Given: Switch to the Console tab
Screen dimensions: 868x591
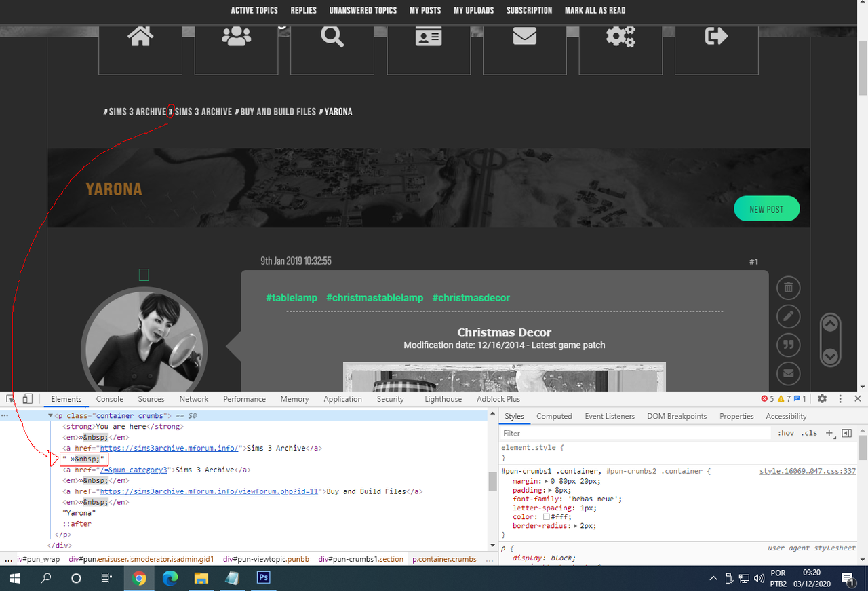Looking at the screenshot, I should pyautogui.click(x=110, y=399).
